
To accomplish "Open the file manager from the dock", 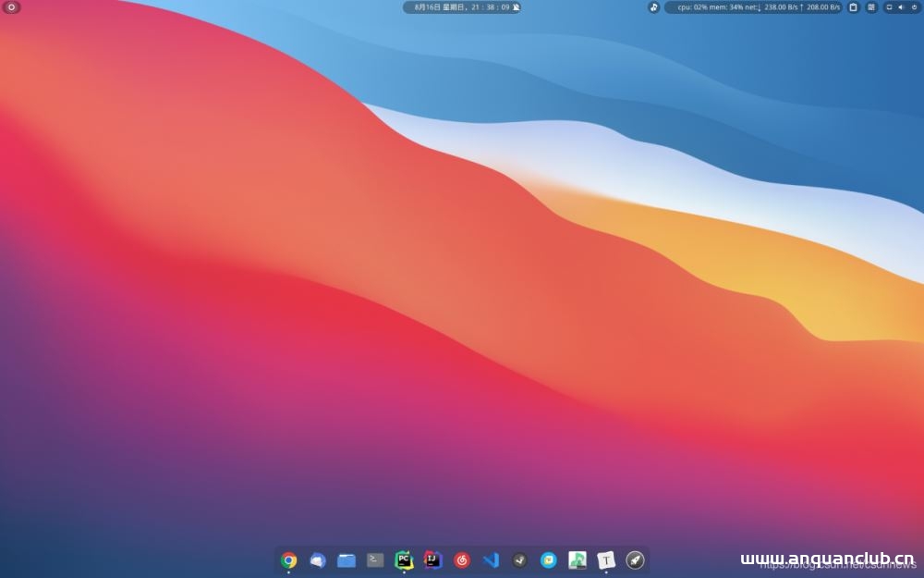I will [x=346, y=560].
